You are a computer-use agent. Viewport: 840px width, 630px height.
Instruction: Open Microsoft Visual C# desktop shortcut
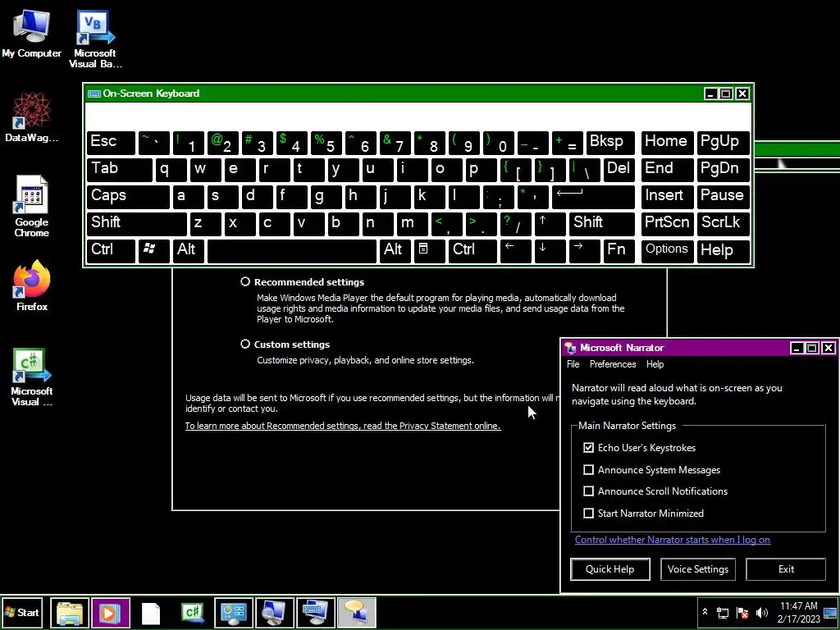coord(31,377)
